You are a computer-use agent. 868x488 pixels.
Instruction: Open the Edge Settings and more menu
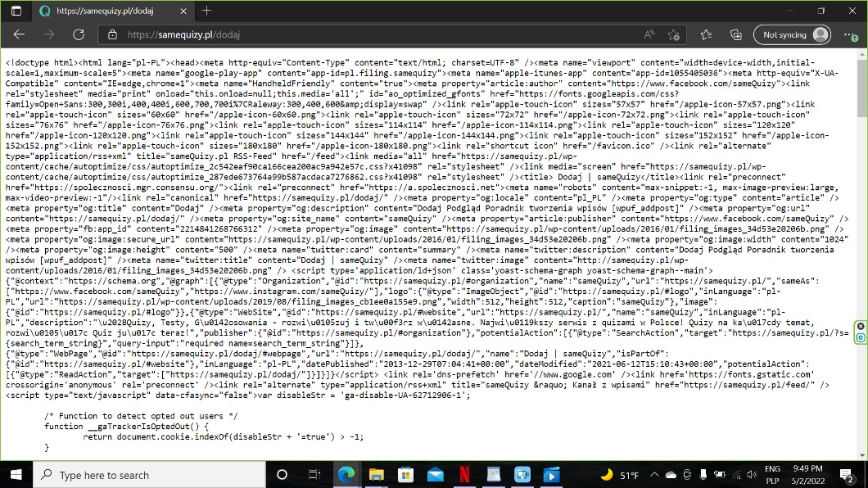[x=848, y=35]
